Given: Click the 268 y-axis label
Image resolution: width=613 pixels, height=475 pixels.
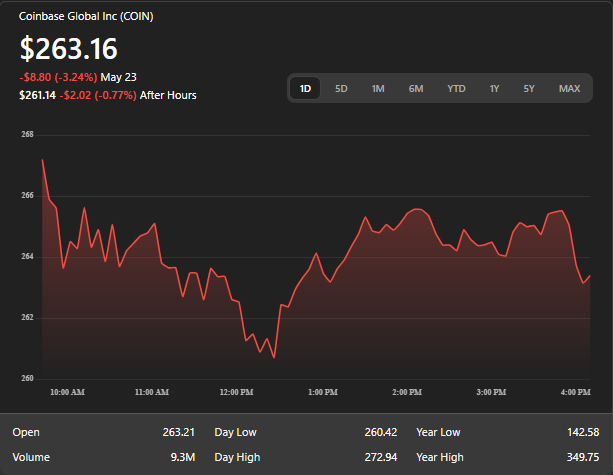Looking at the screenshot, I should (x=27, y=134).
